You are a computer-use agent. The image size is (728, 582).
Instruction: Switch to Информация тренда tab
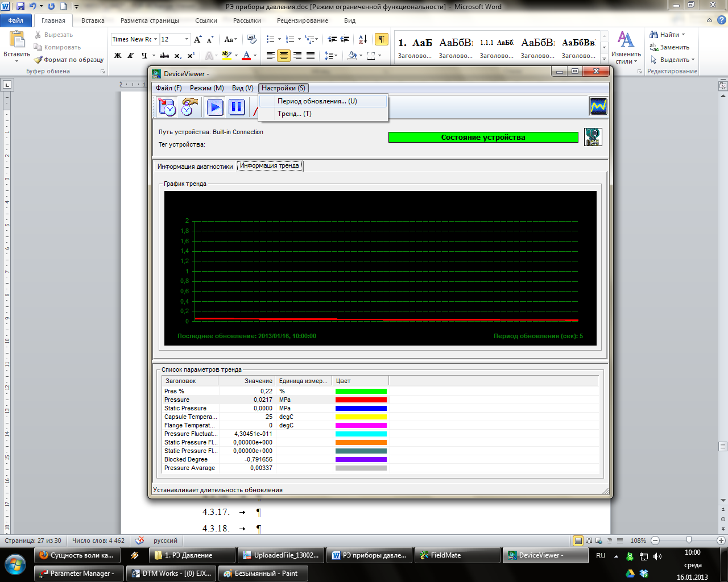coord(270,165)
